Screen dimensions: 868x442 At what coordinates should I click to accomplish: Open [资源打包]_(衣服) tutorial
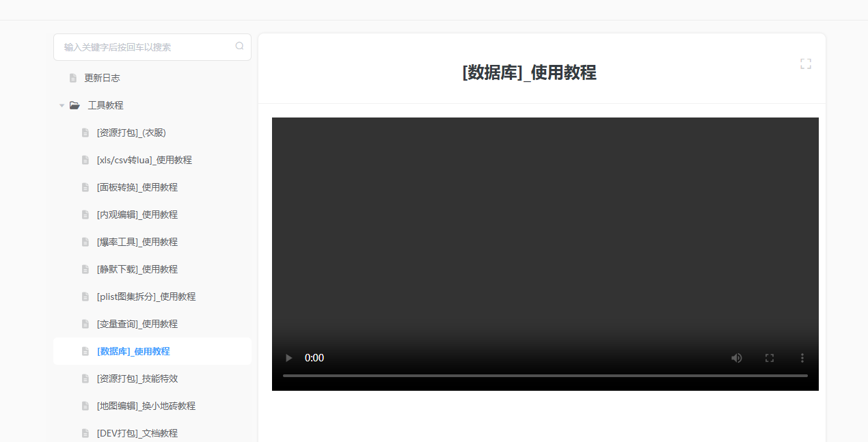[x=131, y=133]
